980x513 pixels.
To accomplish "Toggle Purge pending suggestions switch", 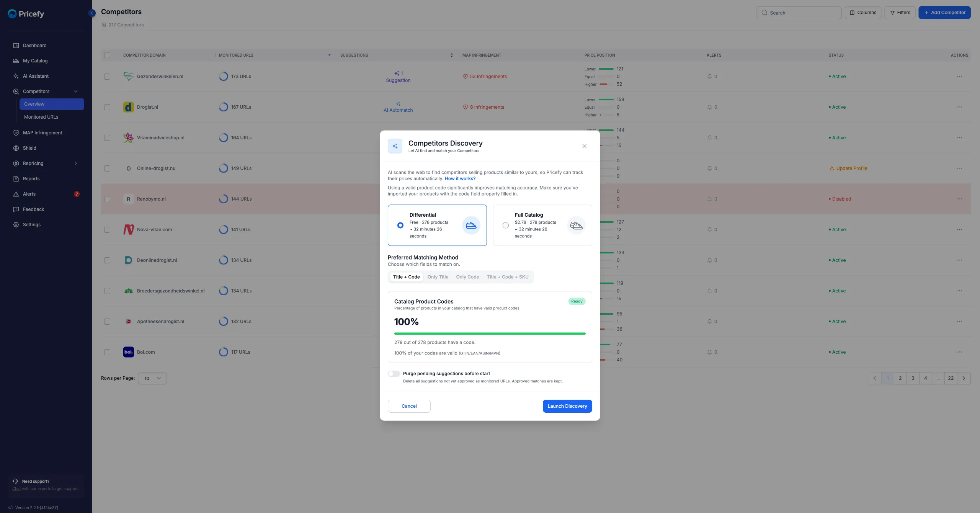I will pos(394,374).
